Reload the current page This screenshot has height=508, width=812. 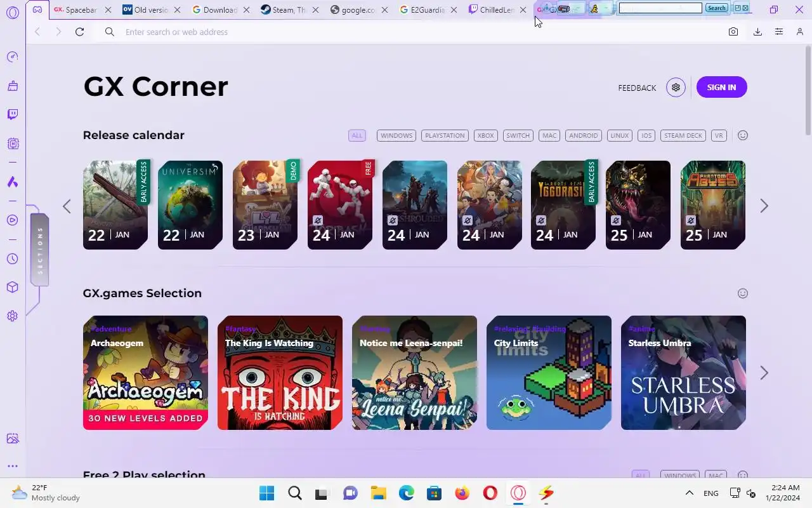(79, 32)
